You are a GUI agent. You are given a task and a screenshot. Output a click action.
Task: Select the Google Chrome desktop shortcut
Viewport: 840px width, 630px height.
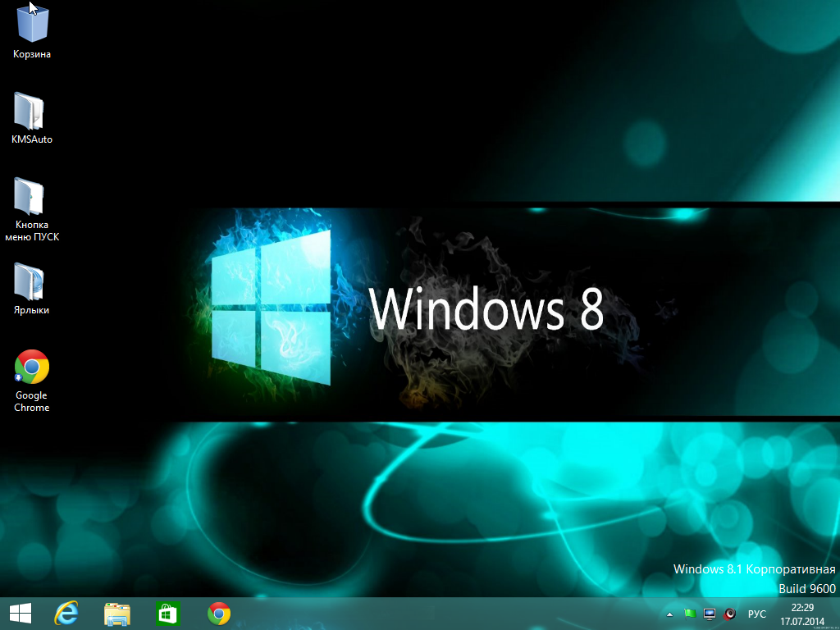pos(32,367)
